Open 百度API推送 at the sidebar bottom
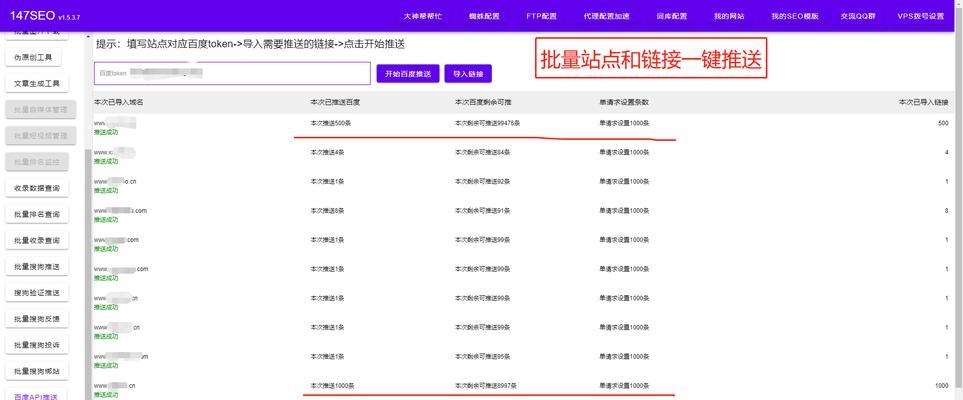Screen dimensions: 963x400 pos(37,396)
